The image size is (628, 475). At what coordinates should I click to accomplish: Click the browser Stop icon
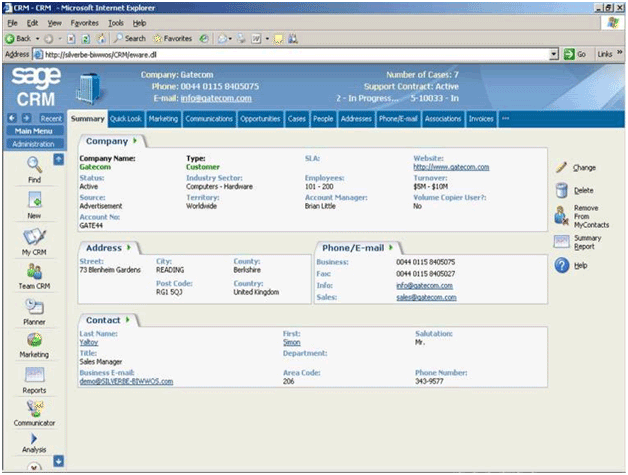[71, 39]
